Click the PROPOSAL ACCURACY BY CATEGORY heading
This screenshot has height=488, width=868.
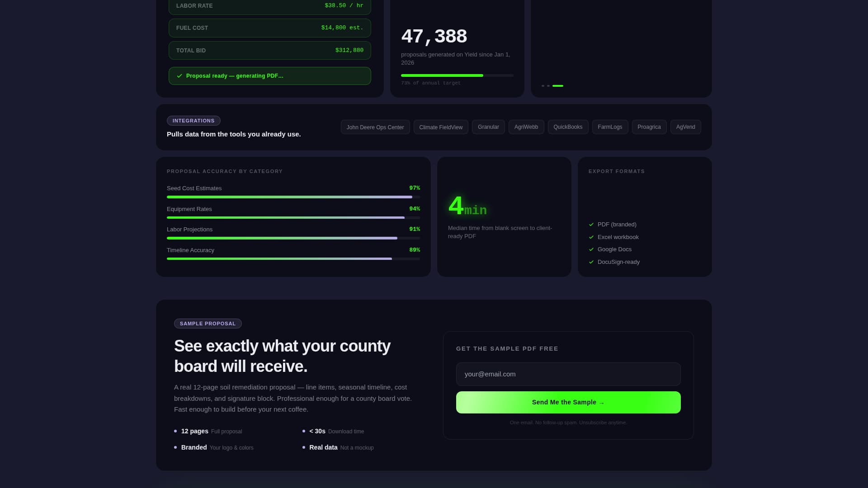point(225,172)
